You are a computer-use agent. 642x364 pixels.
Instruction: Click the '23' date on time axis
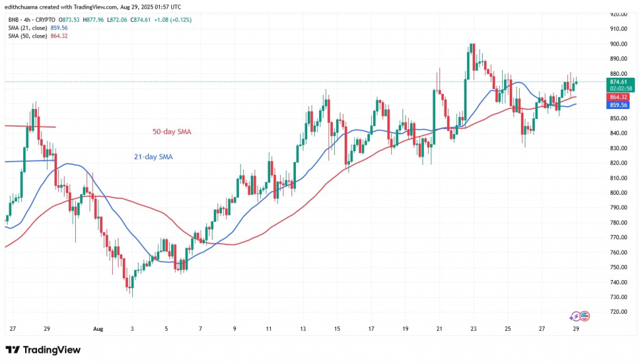coord(473,328)
